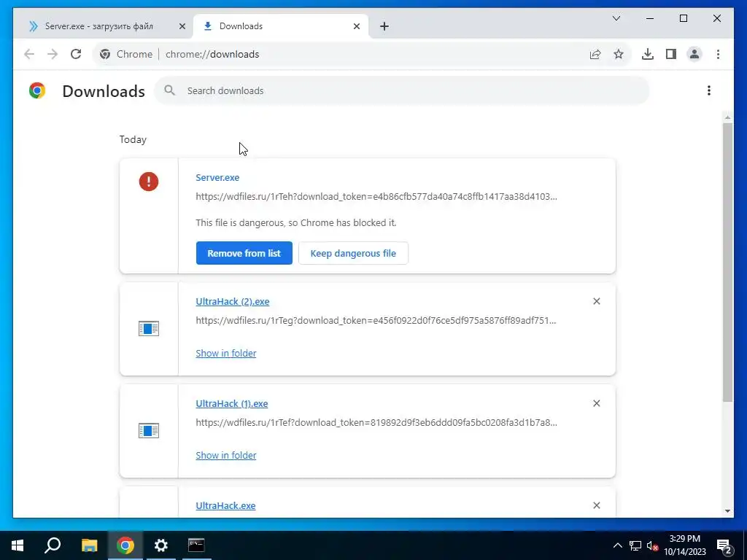747x560 pixels.
Task: Close the Downloads tab
Action: pos(356,26)
